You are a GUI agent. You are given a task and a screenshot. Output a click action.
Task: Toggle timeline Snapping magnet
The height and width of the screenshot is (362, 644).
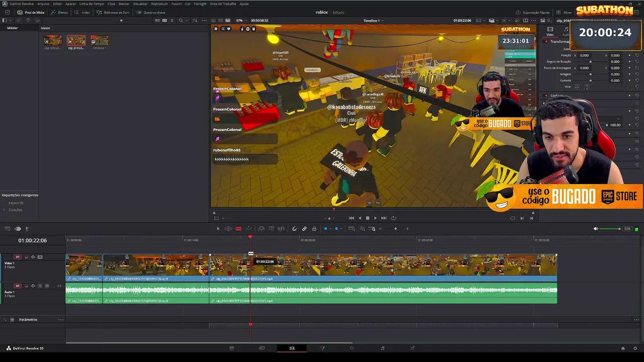(x=294, y=229)
